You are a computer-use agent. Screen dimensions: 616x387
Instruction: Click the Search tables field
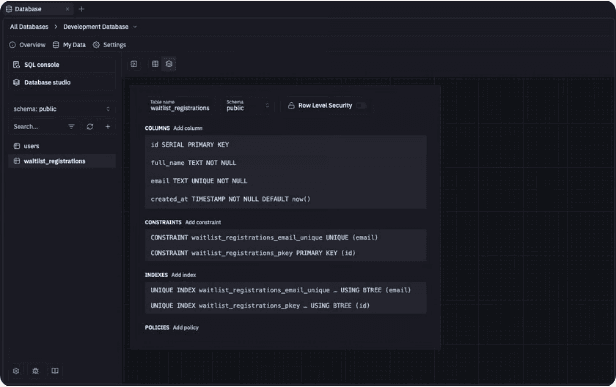pyautogui.click(x=37, y=127)
